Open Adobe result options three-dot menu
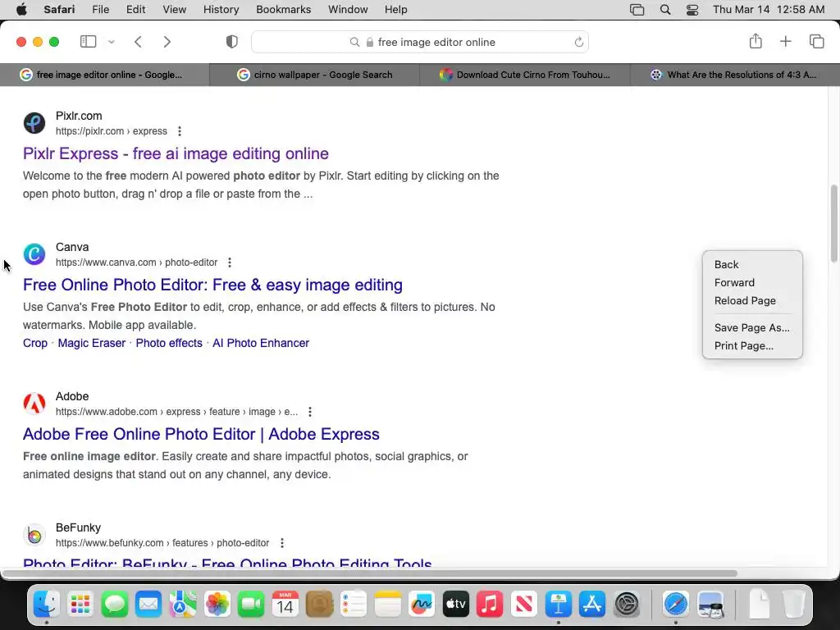The height and width of the screenshot is (630, 840). pyautogui.click(x=310, y=412)
